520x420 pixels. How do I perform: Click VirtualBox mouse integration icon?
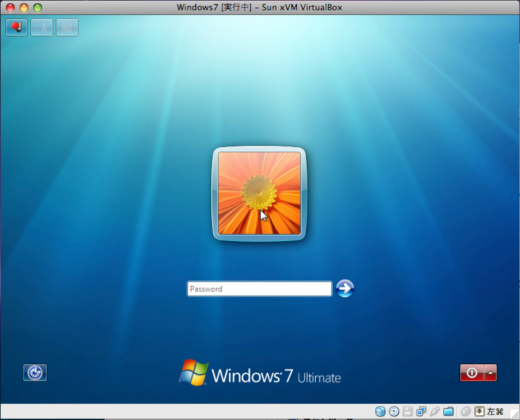(x=465, y=412)
